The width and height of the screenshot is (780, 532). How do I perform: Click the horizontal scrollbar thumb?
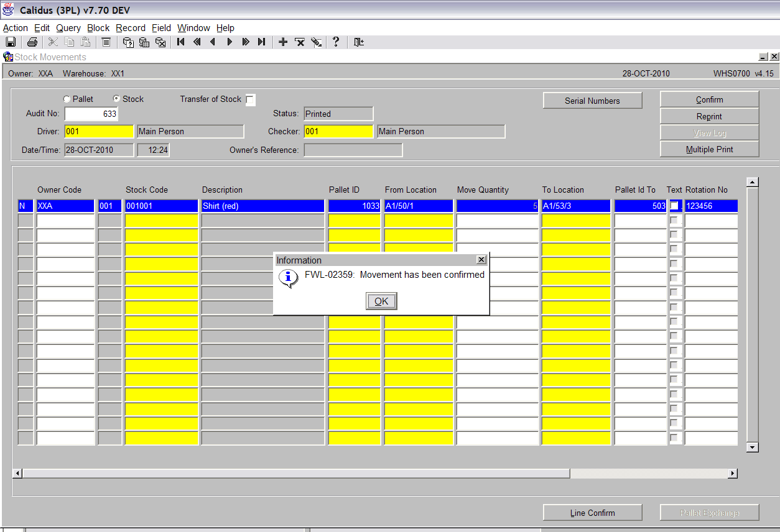point(296,474)
